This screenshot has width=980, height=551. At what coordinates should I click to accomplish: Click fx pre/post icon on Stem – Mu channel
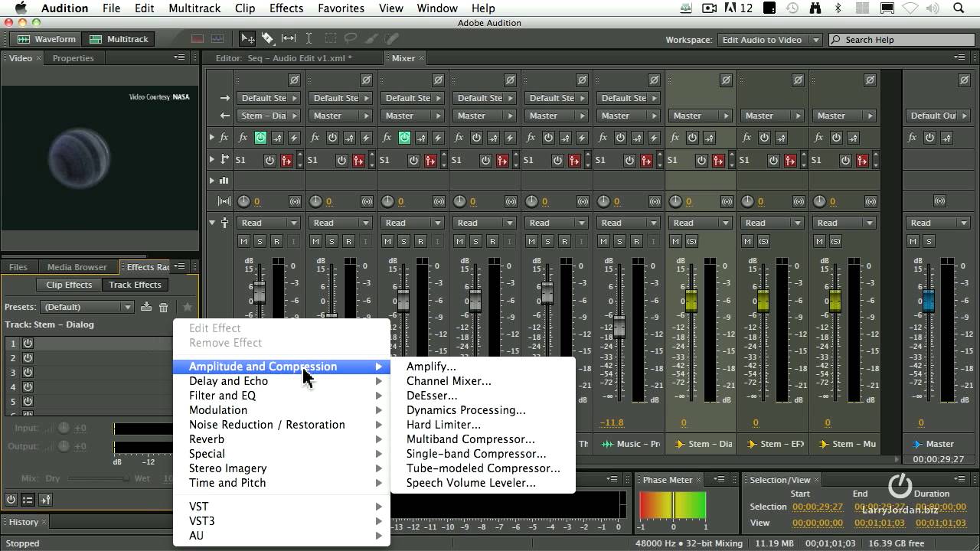(853, 138)
